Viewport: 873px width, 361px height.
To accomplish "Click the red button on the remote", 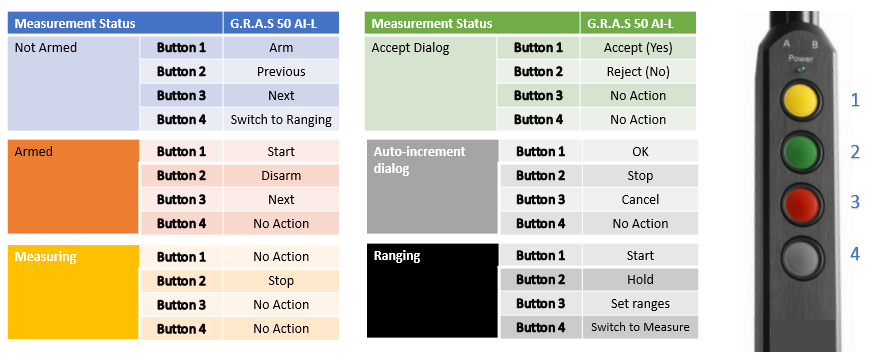I will 801,204.
